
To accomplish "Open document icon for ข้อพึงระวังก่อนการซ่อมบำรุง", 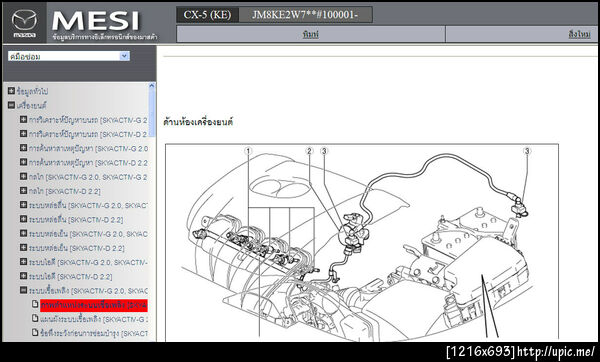I will click(x=35, y=333).
